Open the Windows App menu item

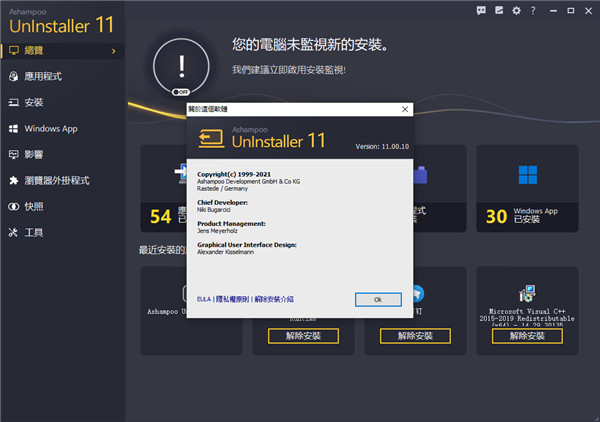tap(63, 129)
